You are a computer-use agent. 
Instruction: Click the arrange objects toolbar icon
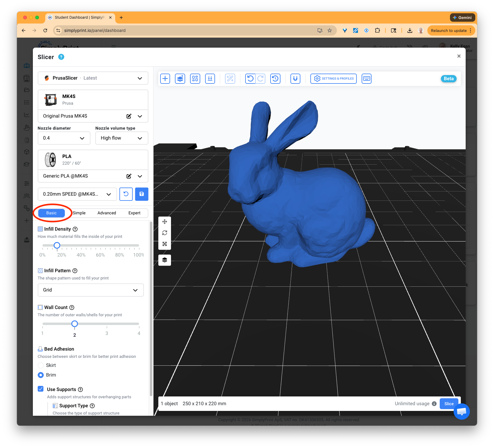click(195, 79)
